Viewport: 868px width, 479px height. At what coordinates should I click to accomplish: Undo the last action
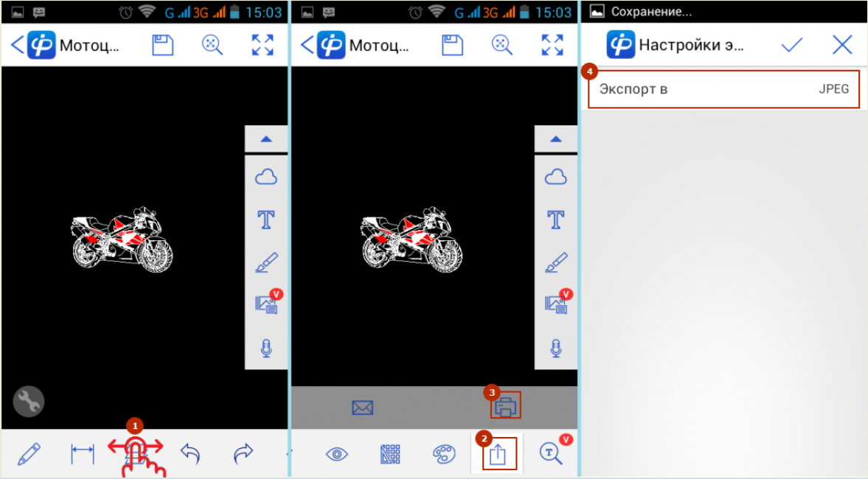pos(190,454)
